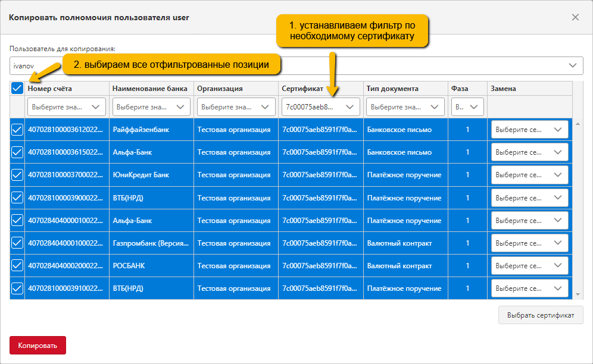Toggle checkbox for account 407028100003615022
This screenshot has height=364, width=593.
point(17,152)
